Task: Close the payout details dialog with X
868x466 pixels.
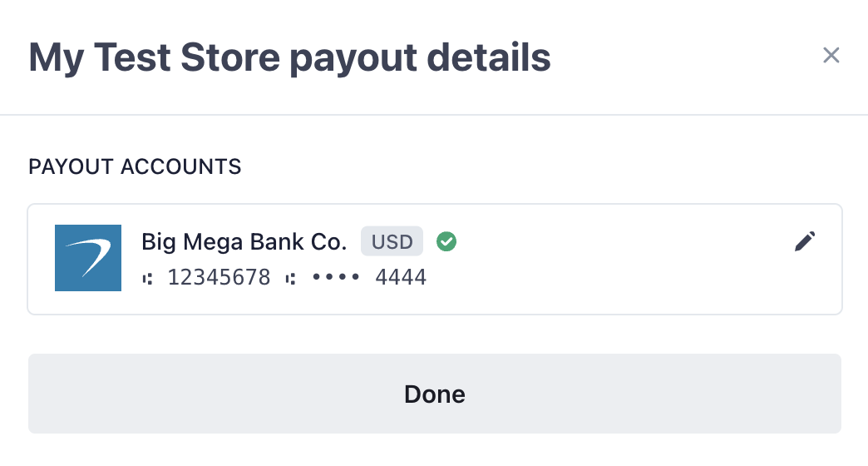Action: [x=831, y=56]
